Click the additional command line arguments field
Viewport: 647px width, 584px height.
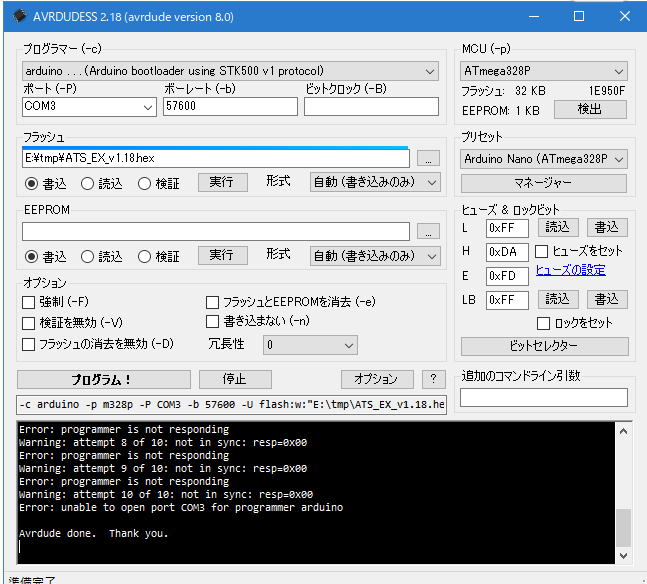[544, 397]
